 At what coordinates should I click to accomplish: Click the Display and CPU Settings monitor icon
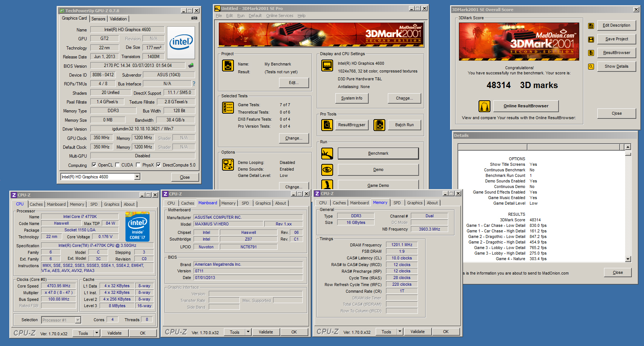327,65
